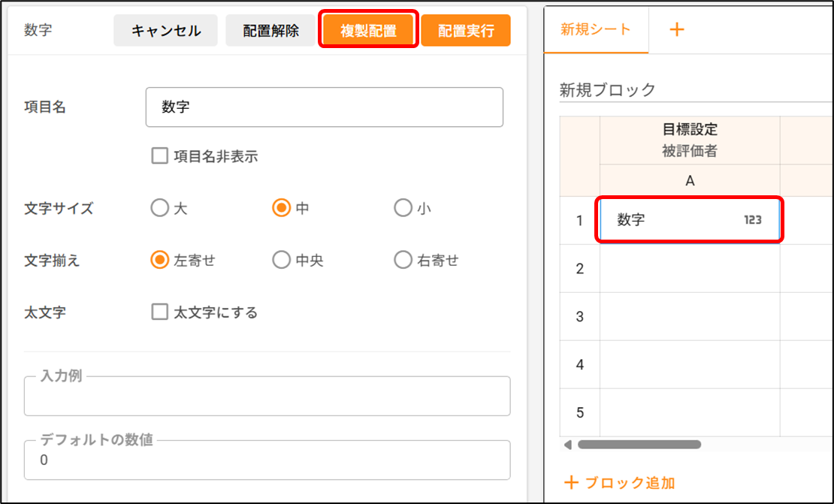This screenshot has width=834, height=504.
Task: Click the left scroll arrow icon
Action: [x=568, y=445]
